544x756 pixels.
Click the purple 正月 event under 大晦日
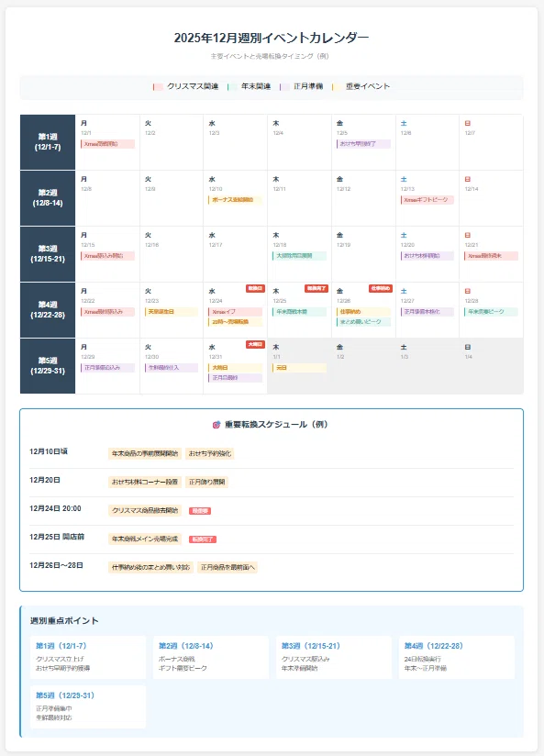pyautogui.click(x=236, y=377)
